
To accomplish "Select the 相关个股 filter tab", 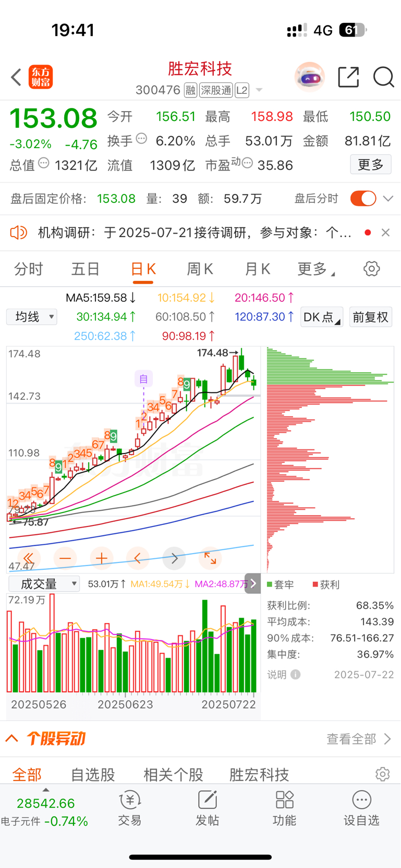I will click(x=173, y=774).
